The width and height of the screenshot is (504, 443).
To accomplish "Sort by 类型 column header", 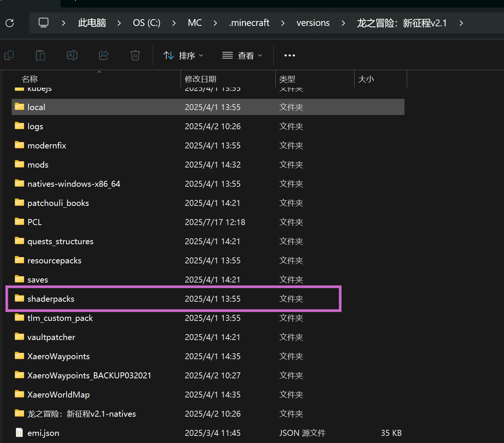I will click(287, 79).
